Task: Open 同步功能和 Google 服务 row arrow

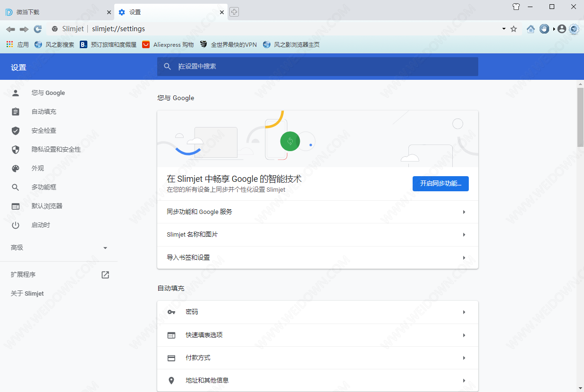Action: point(464,212)
